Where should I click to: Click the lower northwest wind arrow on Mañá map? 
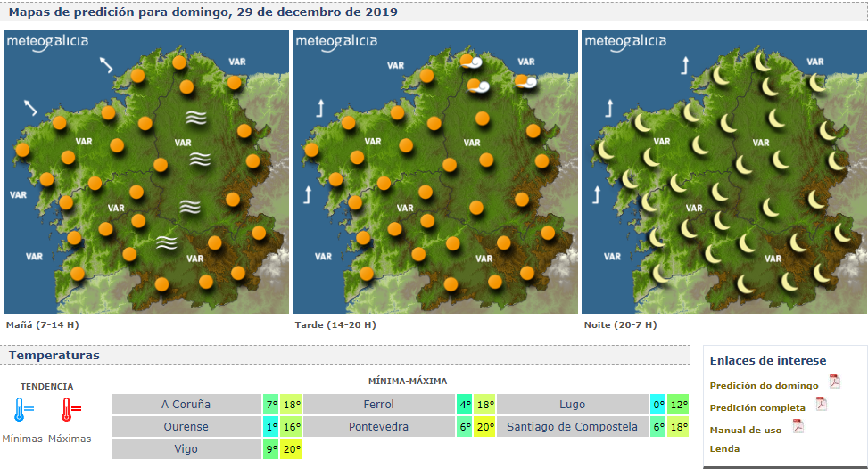[x=30, y=107]
